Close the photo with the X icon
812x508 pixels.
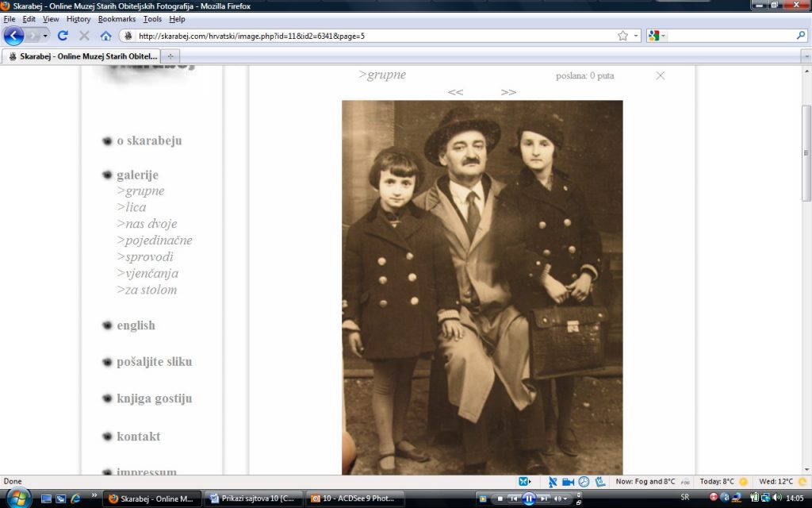pyautogui.click(x=660, y=75)
